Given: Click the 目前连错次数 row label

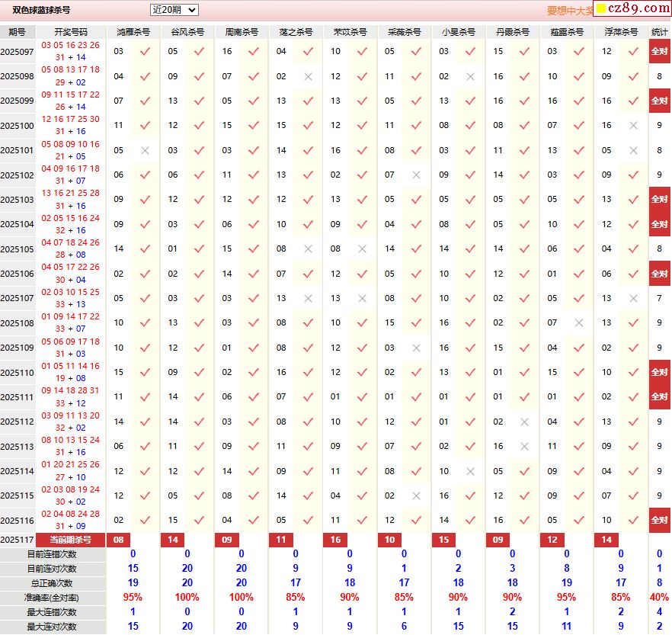Looking at the screenshot, I should (53, 554).
